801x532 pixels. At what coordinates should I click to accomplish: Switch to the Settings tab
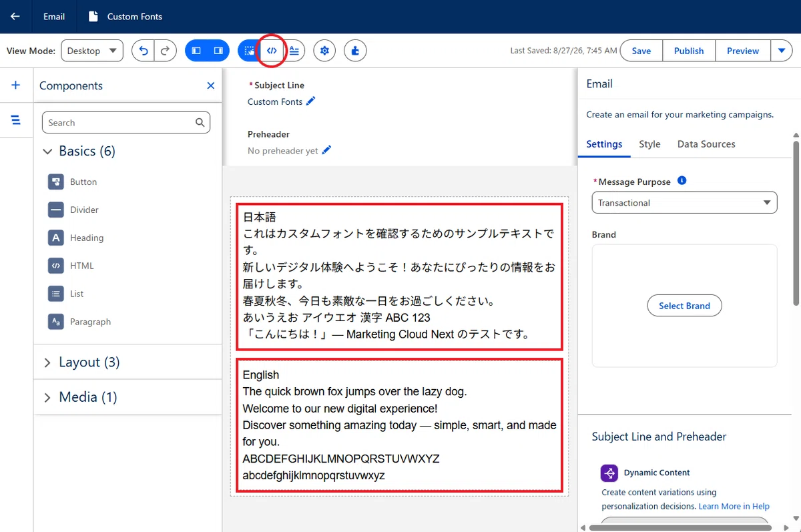(x=604, y=144)
